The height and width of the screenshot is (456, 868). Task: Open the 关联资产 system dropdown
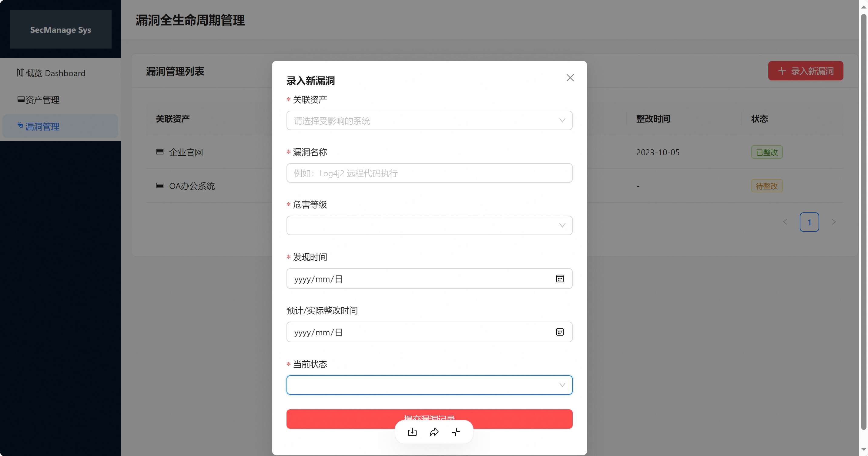(x=429, y=120)
